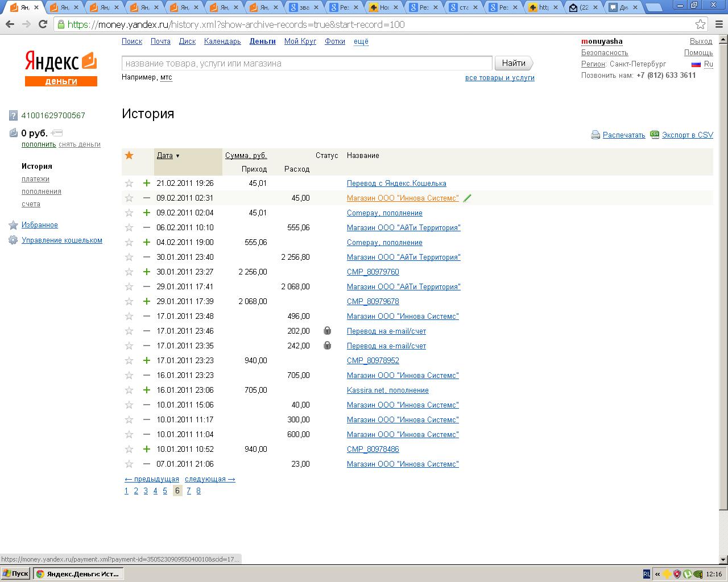Click the page 7 link
This screenshot has height=582, width=728.
[x=189, y=491]
